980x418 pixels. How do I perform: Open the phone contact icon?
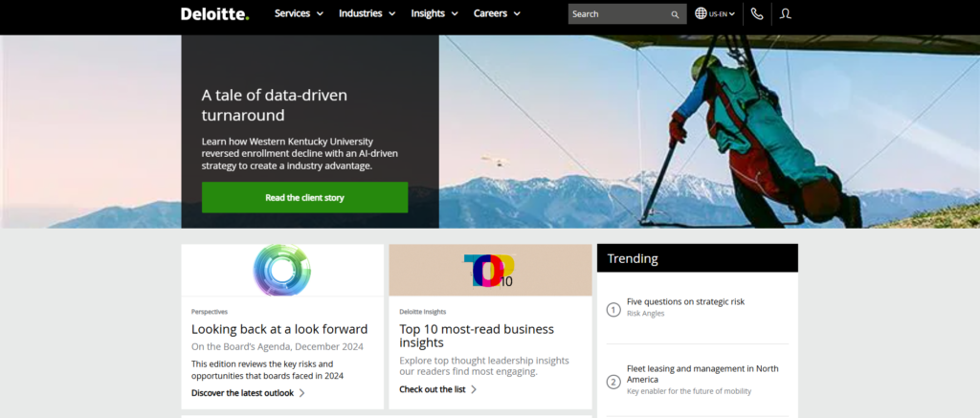[x=757, y=13]
